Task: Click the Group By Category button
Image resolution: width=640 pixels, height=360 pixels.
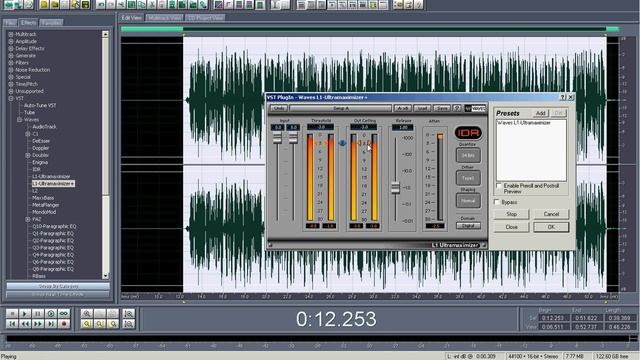Action: (58, 286)
